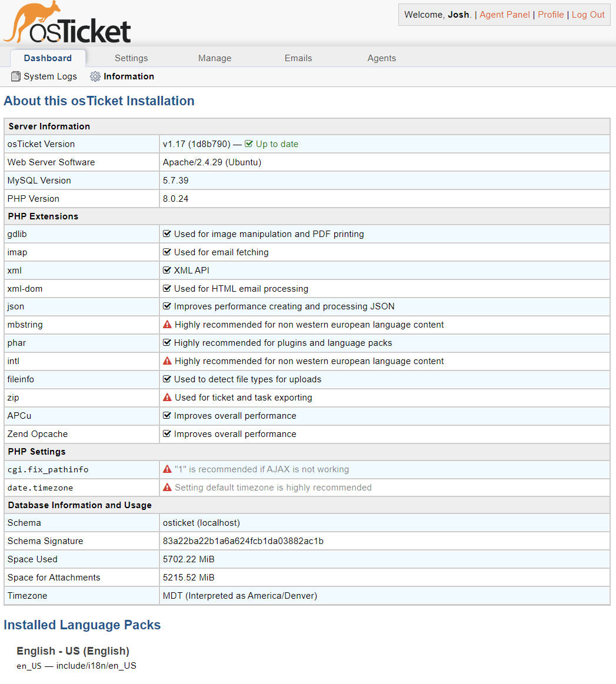
Task: Click the English - US (English) language pack
Action: click(73, 651)
